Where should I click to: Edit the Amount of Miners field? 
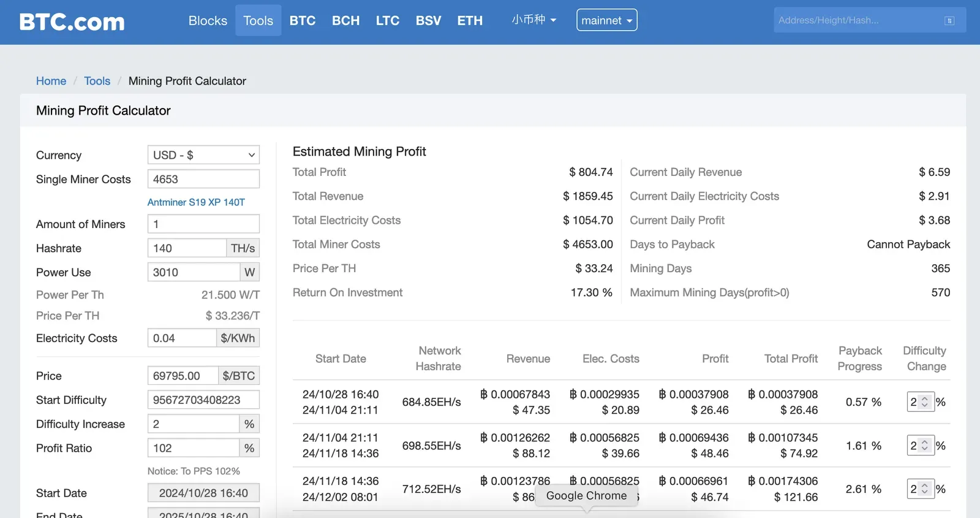pyautogui.click(x=203, y=224)
